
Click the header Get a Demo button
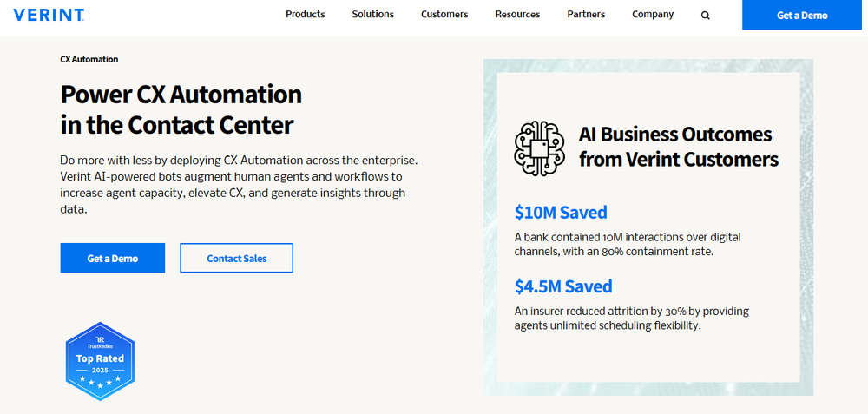pos(802,15)
